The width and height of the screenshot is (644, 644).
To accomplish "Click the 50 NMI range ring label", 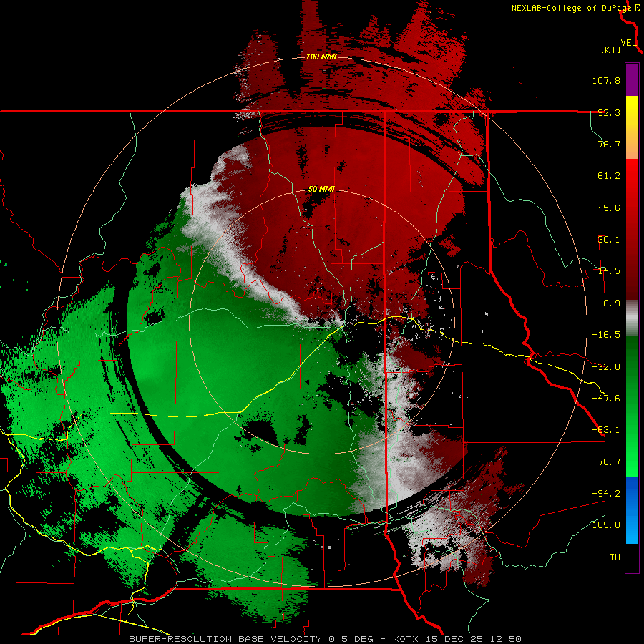I will pos(321,190).
